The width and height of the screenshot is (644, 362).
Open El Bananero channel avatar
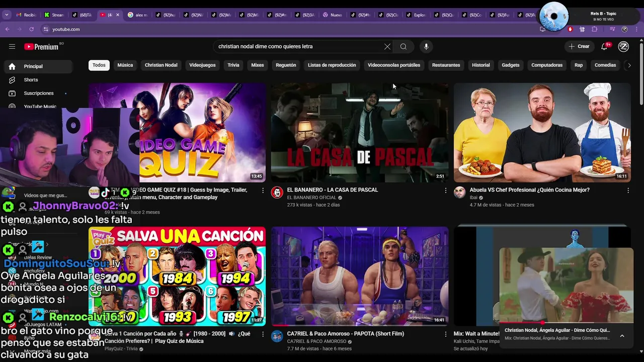277,192
